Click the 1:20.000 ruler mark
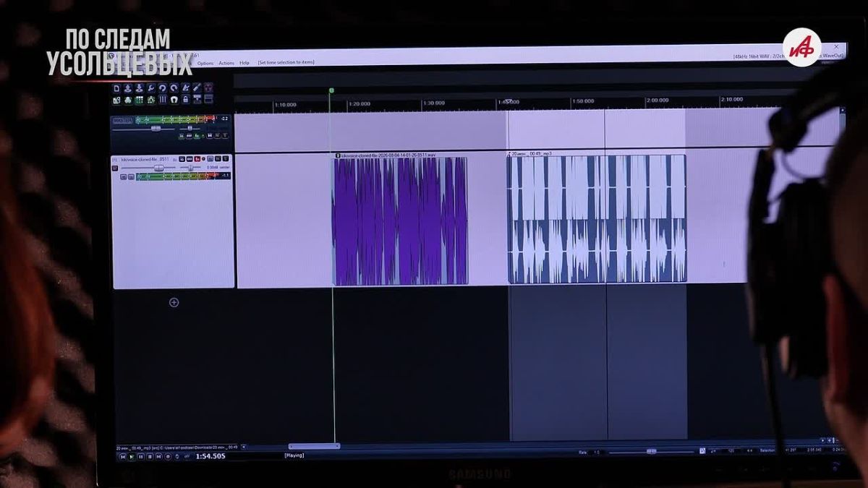 click(359, 104)
